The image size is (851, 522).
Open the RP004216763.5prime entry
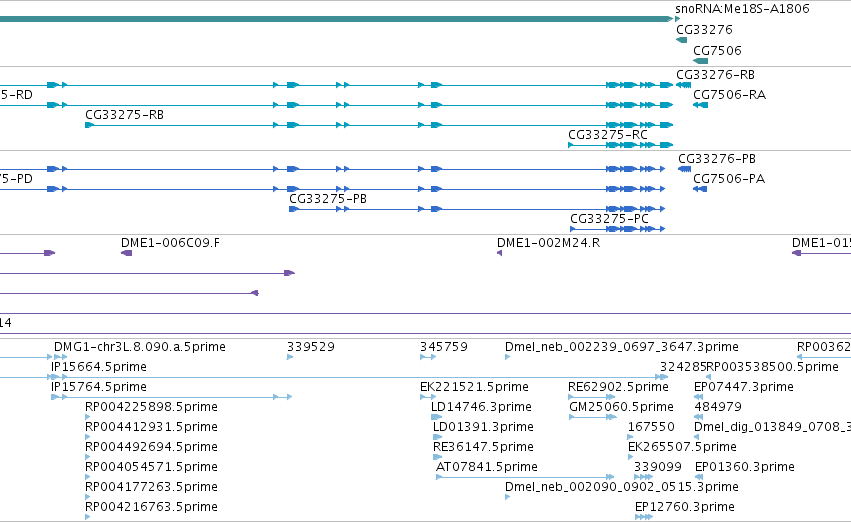coord(151,507)
